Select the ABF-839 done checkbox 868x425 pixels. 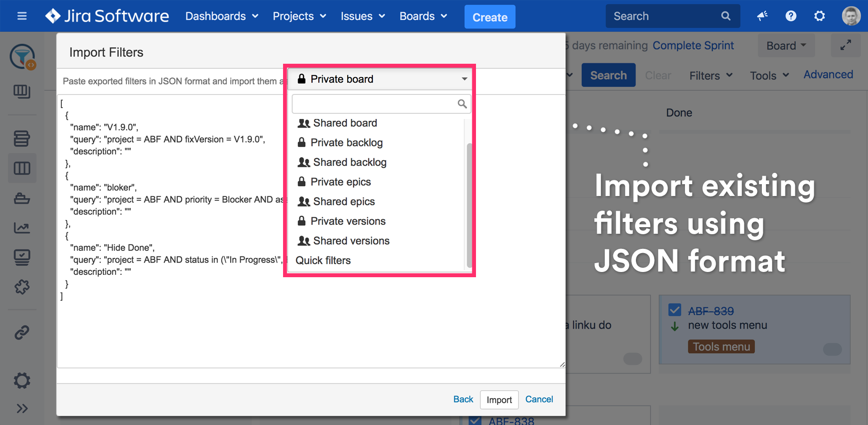pyautogui.click(x=674, y=310)
